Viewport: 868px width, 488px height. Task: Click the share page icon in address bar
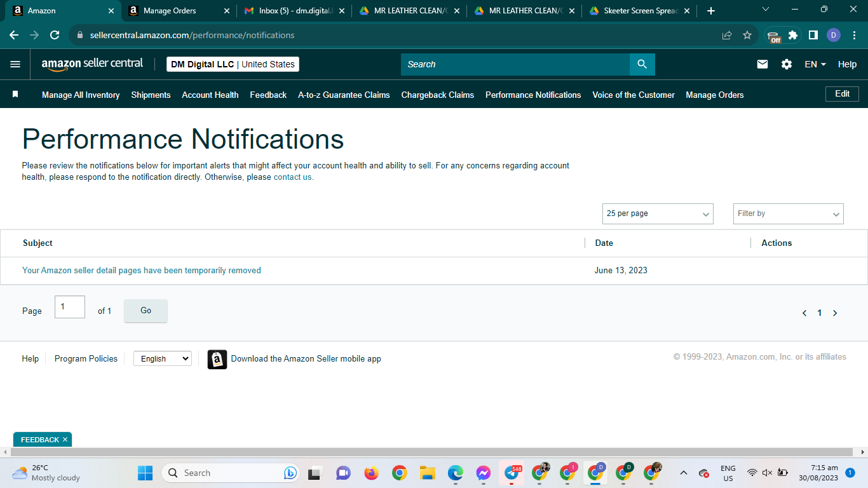coord(727,35)
